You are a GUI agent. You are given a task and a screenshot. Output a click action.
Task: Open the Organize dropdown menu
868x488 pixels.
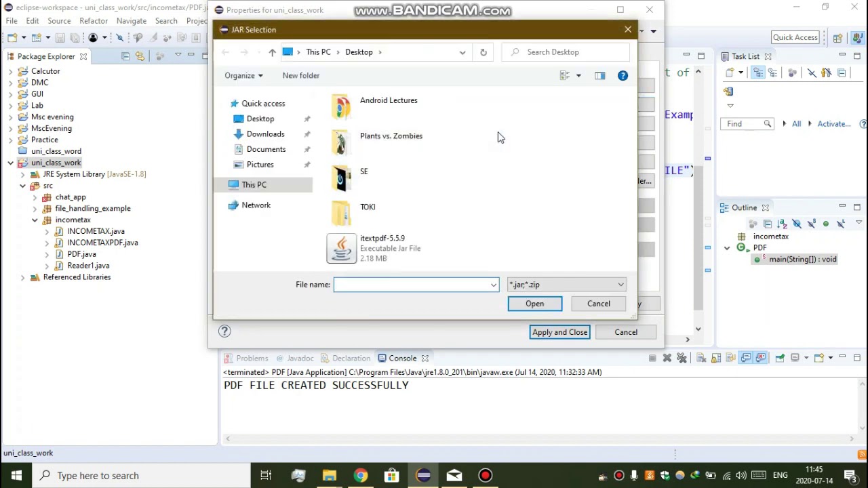click(x=243, y=75)
